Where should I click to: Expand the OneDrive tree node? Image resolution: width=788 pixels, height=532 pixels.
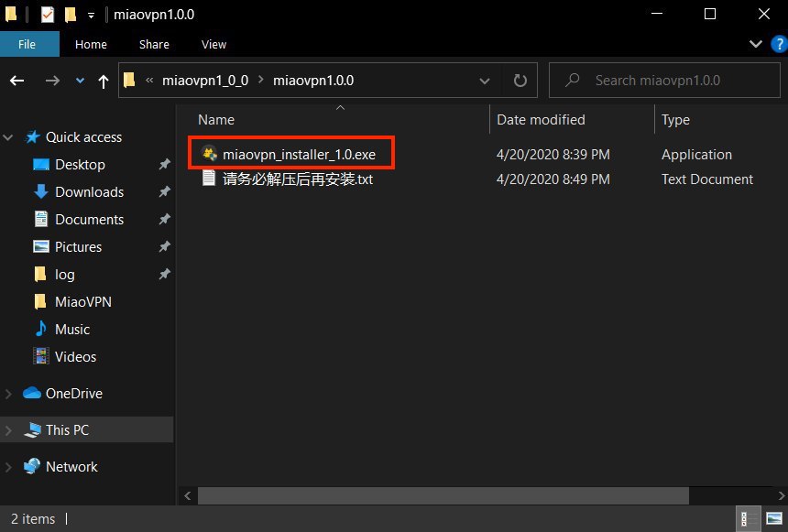coord(9,394)
